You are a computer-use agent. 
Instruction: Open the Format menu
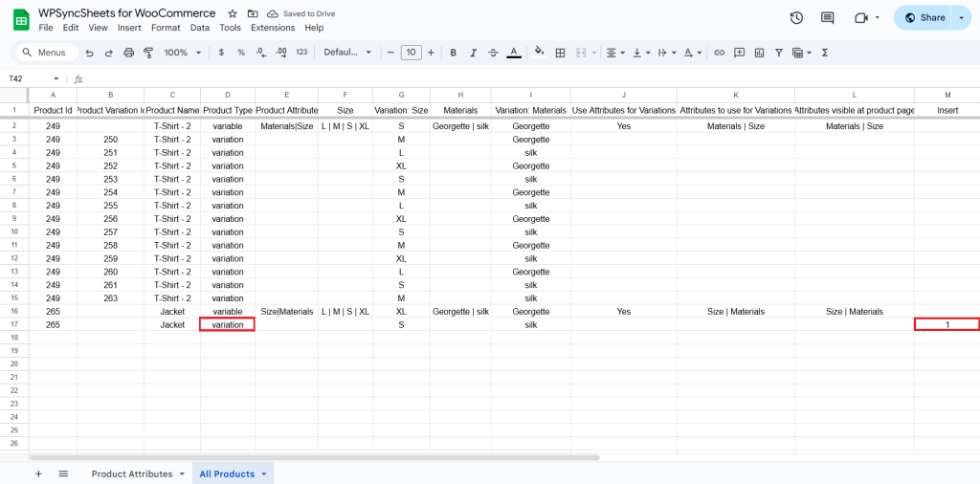click(166, 28)
